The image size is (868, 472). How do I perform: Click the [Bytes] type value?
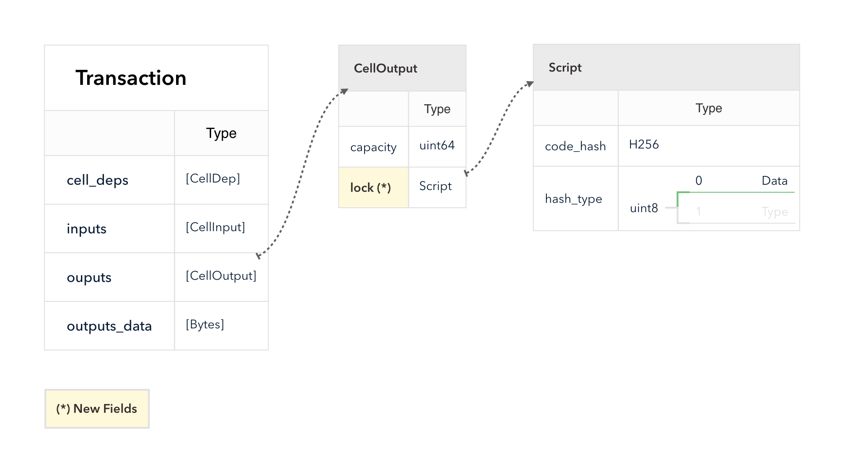coord(205,324)
